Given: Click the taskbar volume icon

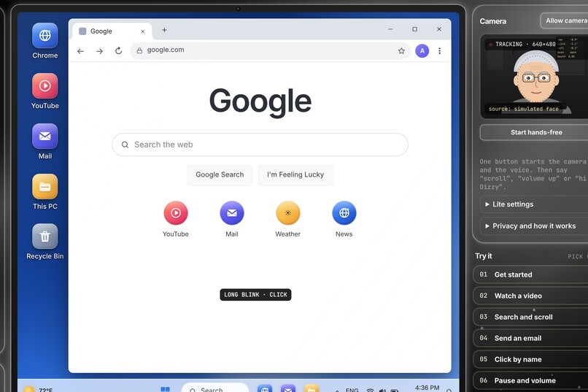Looking at the screenshot, I should click(382, 390).
